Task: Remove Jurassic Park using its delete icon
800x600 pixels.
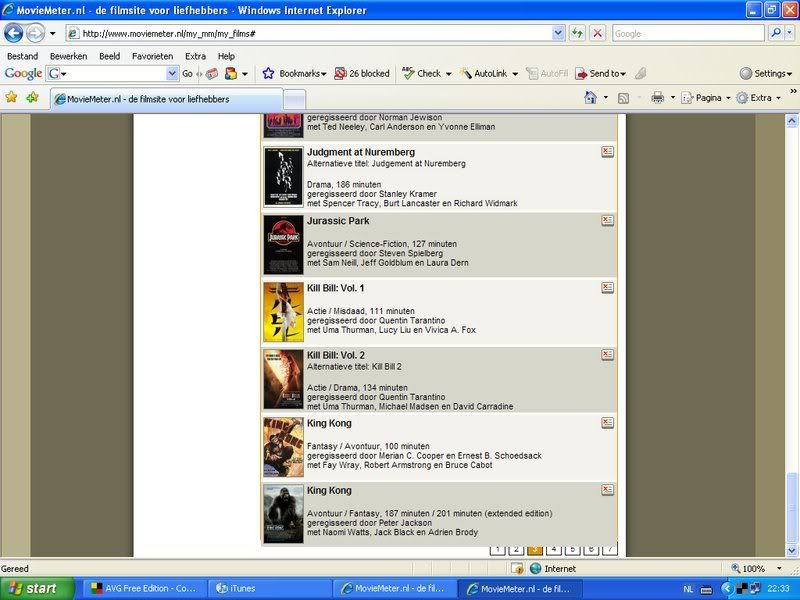Action: click(607, 220)
